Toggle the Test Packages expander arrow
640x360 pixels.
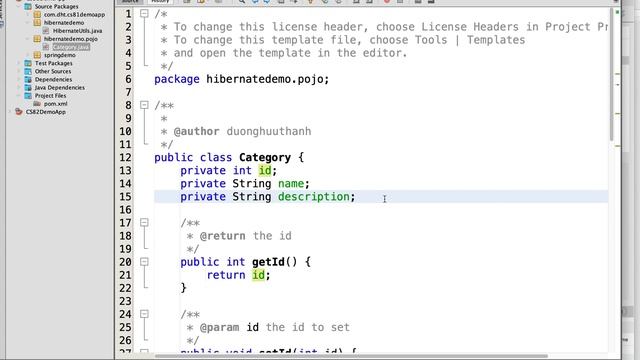click(x=19, y=63)
